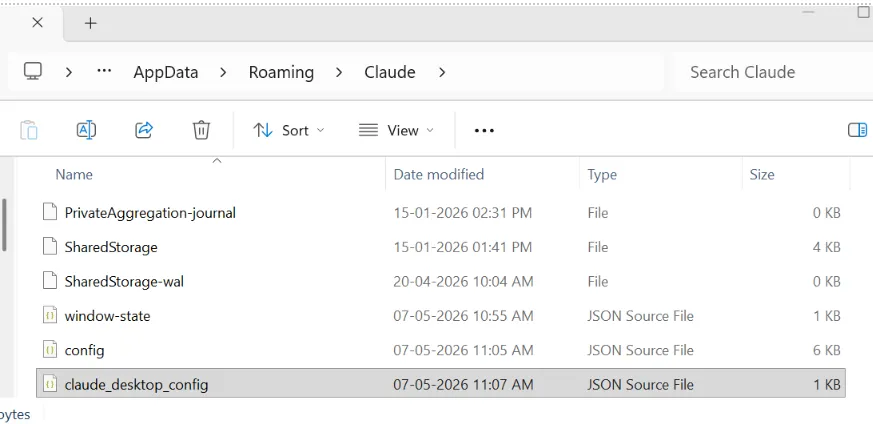
Task: Sort by Name column header
Action: [74, 174]
